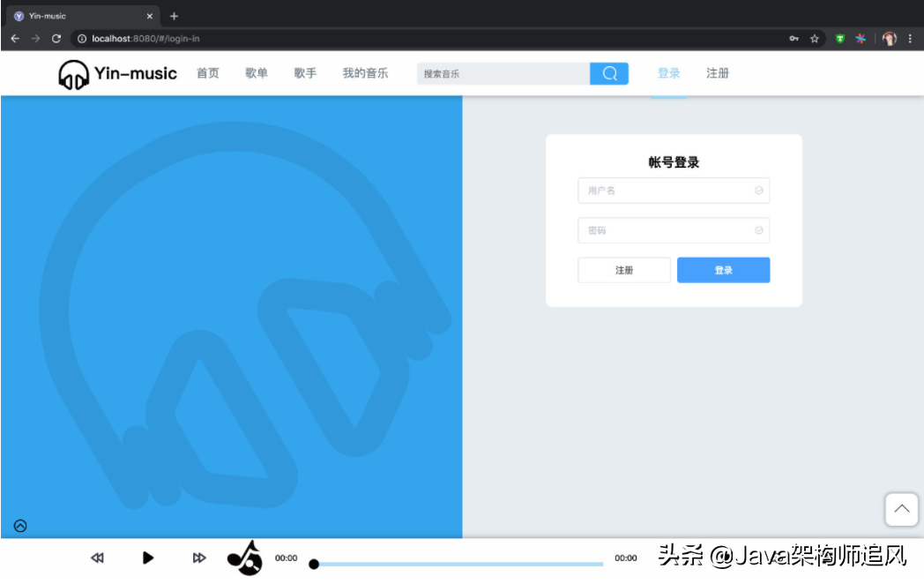This screenshot has height=584, width=924.
Task: Click the white 注册 button in login card
Action: tap(624, 270)
